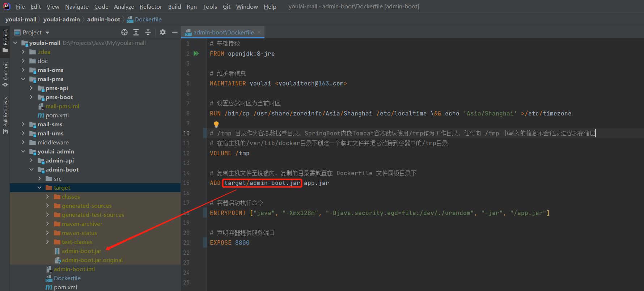
Task: Collapse the target folder
Action: click(39, 187)
